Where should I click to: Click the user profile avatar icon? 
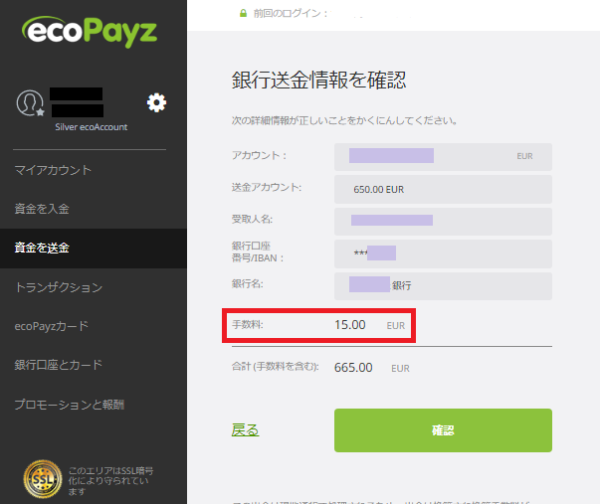[x=30, y=103]
